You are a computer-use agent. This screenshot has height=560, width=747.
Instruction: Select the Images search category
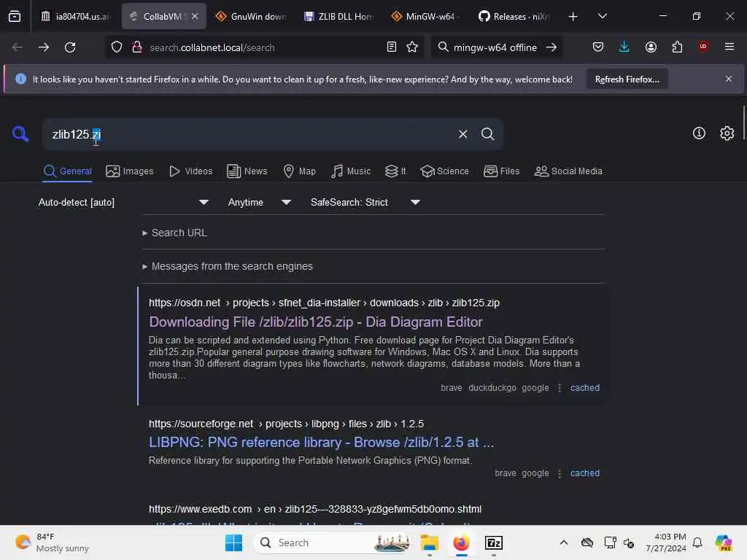(130, 171)
